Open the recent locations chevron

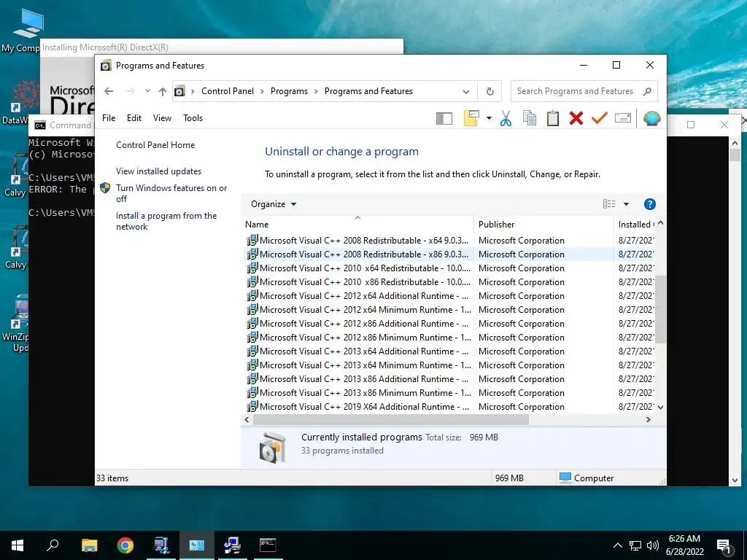[x=147, y=91]
